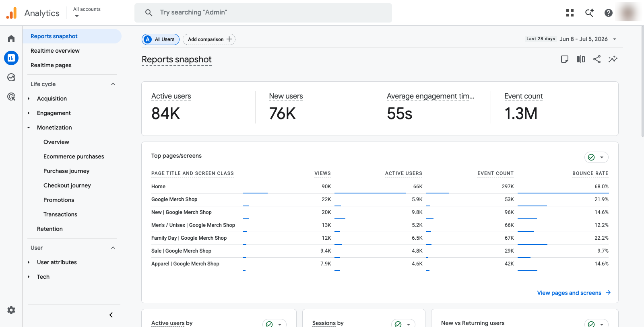Open Ecommerce purchases report
This screenshot has height=327, width=644.
(x=74, y=156)
